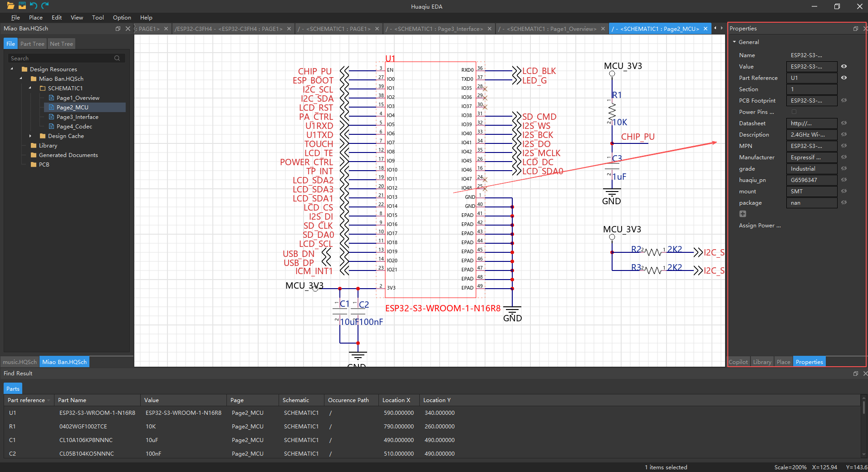The width and height of the screenshot is (868, 472).
Task: Click the PCB folder icon in tree
Action: 34,165
